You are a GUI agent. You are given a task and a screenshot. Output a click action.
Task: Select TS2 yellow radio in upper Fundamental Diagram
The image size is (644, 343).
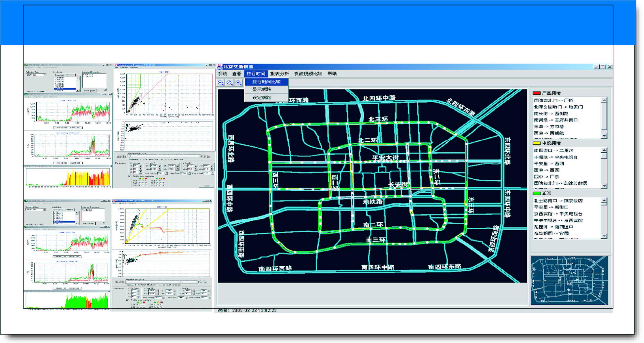(x=143, y=183)
